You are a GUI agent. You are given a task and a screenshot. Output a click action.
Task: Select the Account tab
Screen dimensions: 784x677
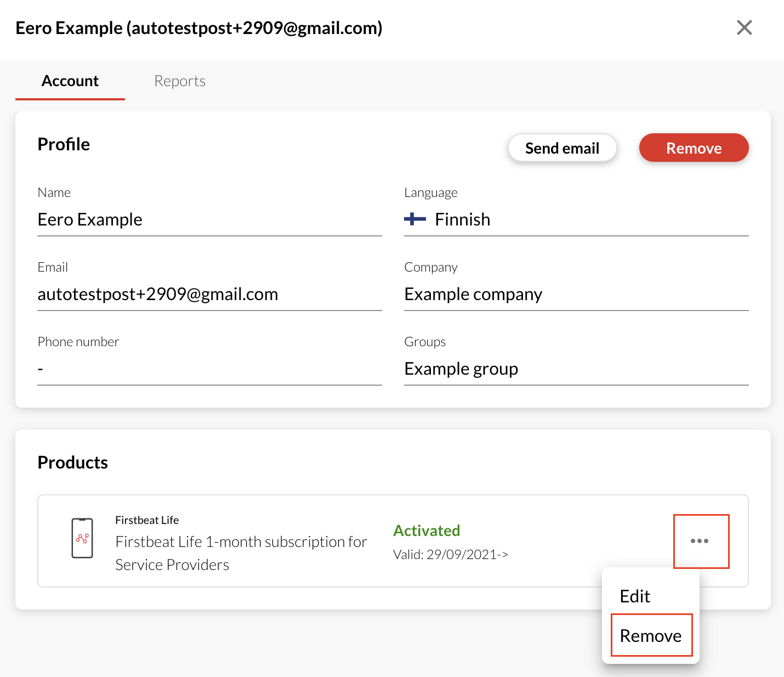point(70,81)
